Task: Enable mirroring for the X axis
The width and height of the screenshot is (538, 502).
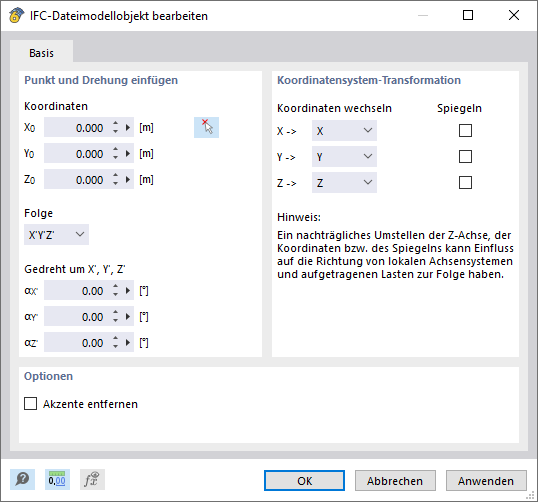Action: click(x=465, y=131)
